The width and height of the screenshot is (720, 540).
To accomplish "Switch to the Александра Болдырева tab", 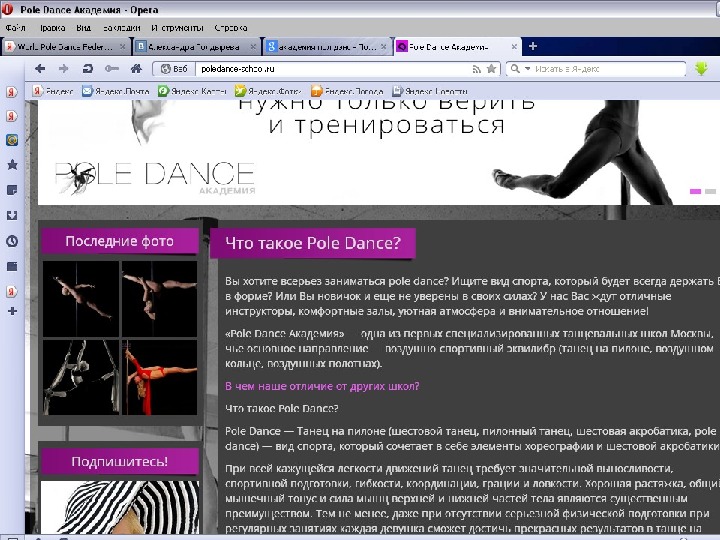I will tap(195, 47).
